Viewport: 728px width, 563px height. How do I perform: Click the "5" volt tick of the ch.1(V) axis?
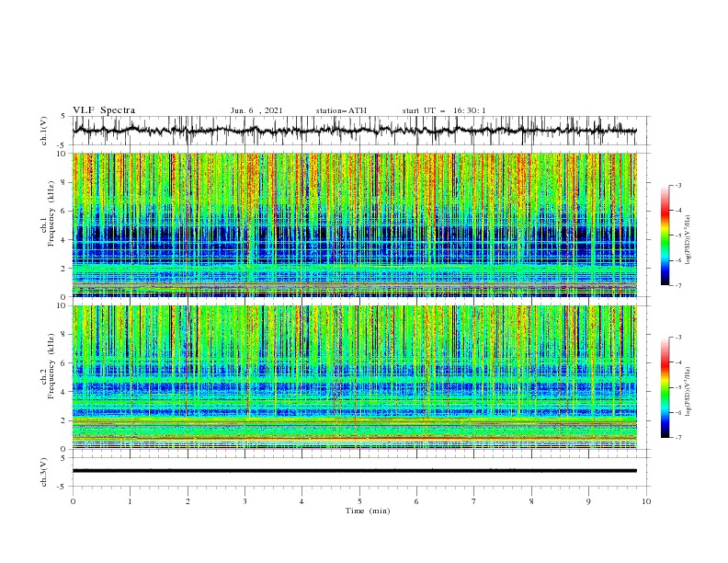click(63, 116)
